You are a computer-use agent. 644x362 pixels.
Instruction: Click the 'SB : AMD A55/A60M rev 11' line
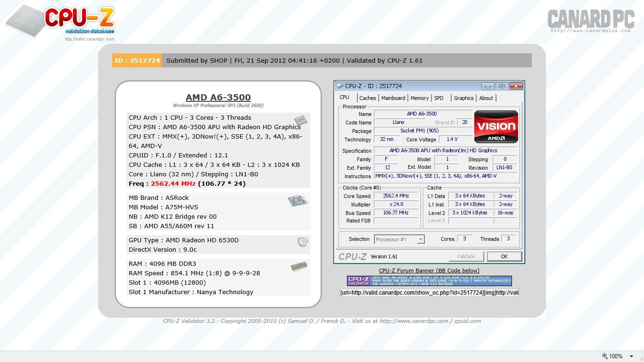click(x=172, y=226)
